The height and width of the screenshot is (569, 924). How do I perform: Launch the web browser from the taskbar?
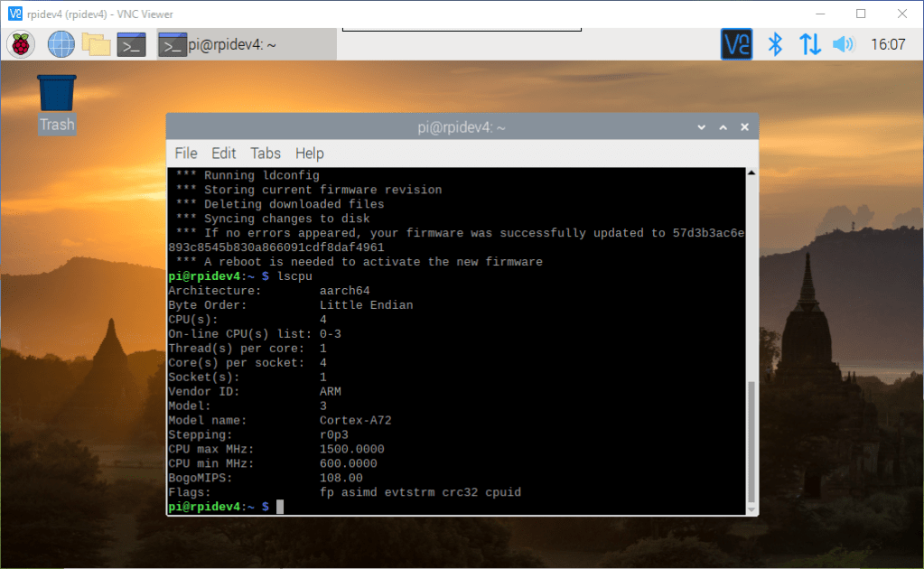[60, 43]
